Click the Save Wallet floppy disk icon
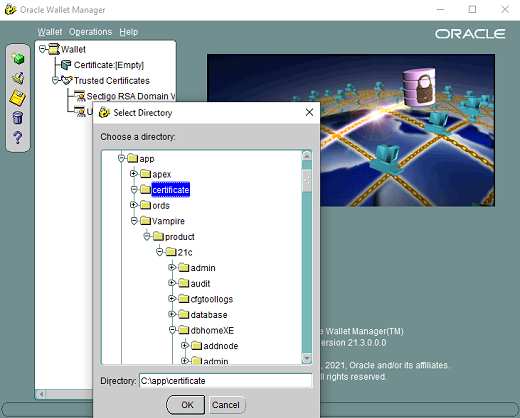The height and width of the screenshot is (418, 520). (x=18, y=98)
